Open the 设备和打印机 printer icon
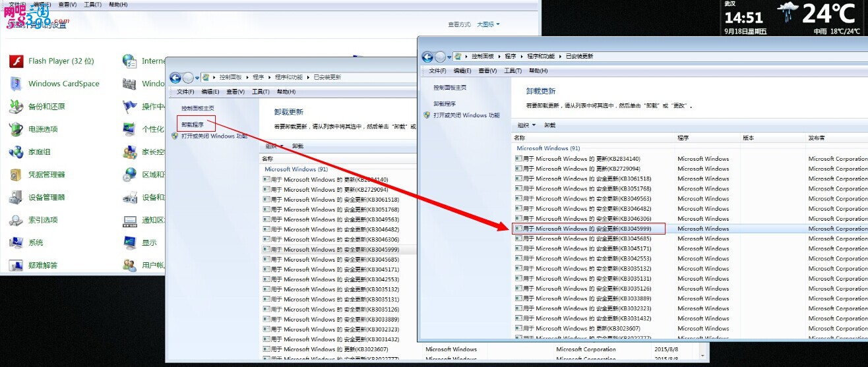Image resolution: width=868 pixels, height=367 pixels. pyautogui.click(x=129, y=198)
